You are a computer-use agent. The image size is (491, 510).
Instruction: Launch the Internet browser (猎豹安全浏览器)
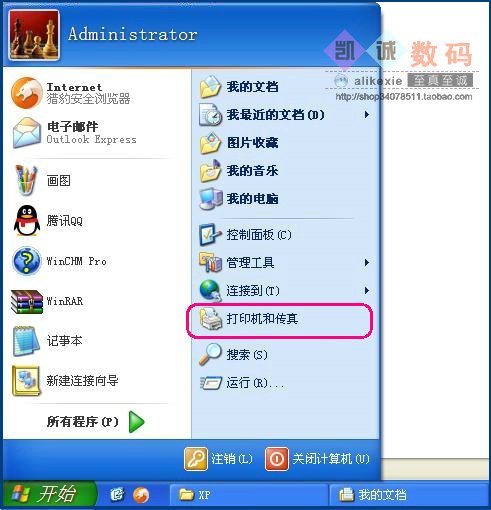27,93
